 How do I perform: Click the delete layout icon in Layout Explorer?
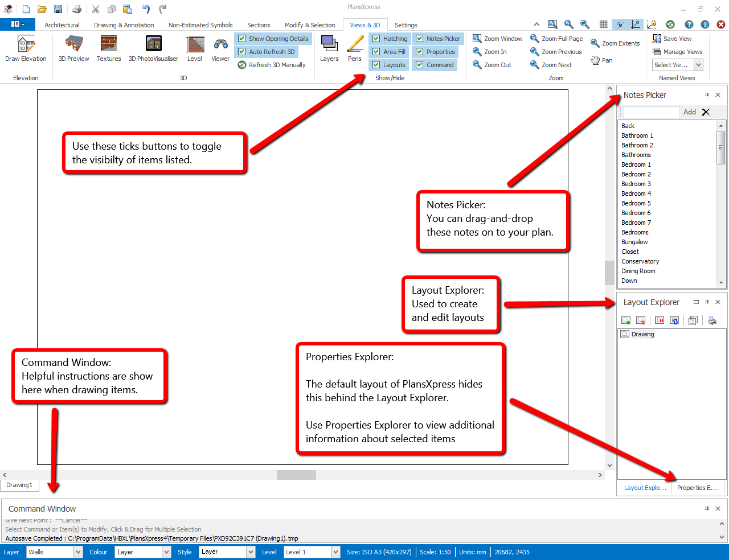(641, 320)
